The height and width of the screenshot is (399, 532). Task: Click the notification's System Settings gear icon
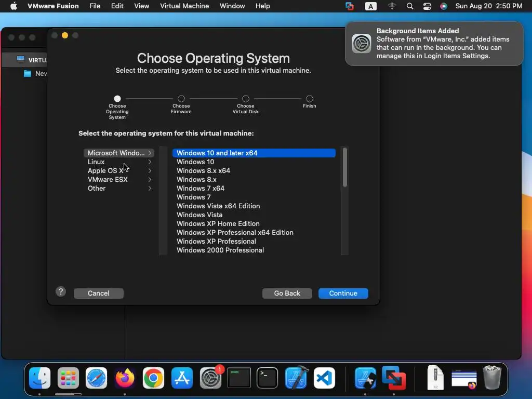point(362,44)
